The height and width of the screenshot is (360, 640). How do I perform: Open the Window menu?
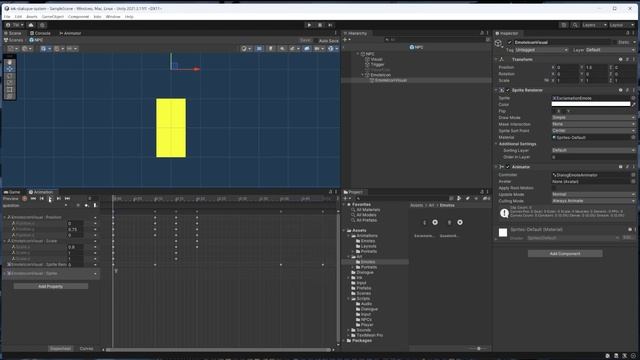click(x=113, y=17)
